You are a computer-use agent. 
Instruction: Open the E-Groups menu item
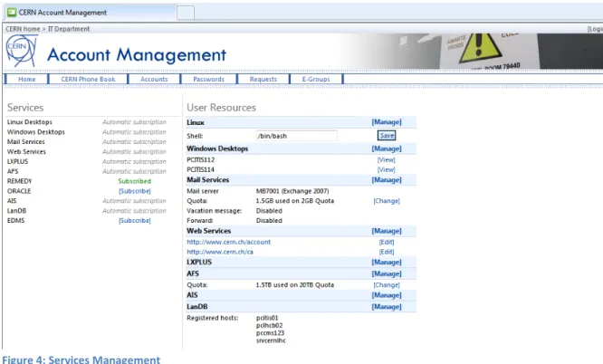[316, 79]
